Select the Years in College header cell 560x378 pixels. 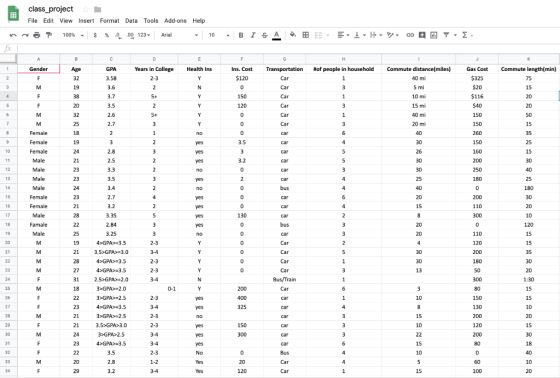154,69
